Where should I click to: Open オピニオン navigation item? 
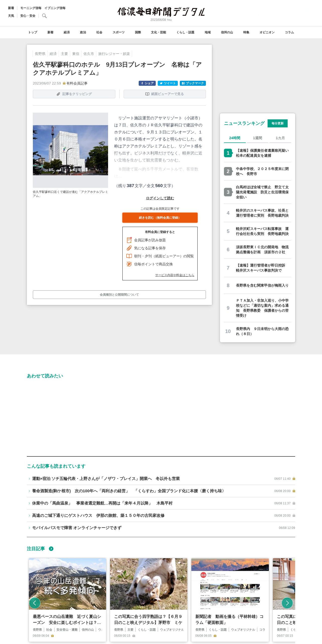(x=267, y=32)
